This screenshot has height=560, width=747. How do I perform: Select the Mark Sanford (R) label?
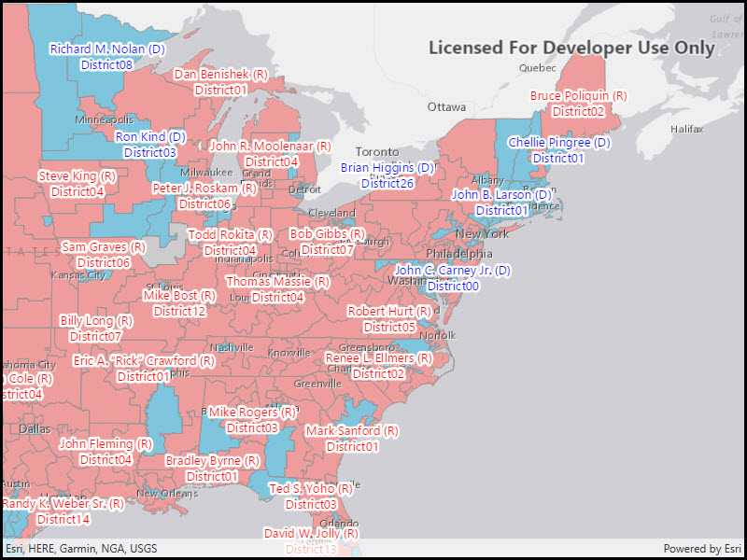352,431
